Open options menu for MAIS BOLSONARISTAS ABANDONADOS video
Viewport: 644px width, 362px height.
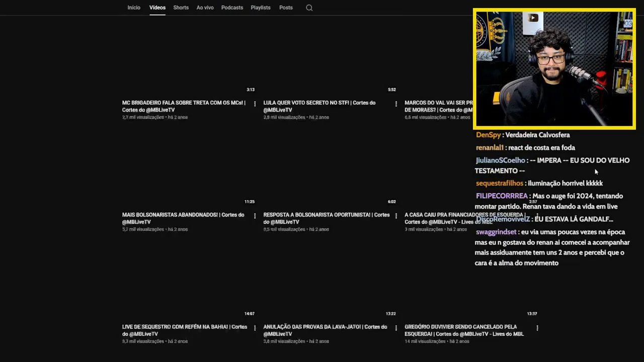pyautogui.click(x=255, y=216)
